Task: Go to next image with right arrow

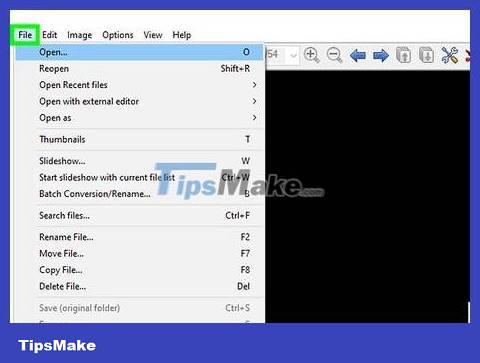Action: [381, 55]
